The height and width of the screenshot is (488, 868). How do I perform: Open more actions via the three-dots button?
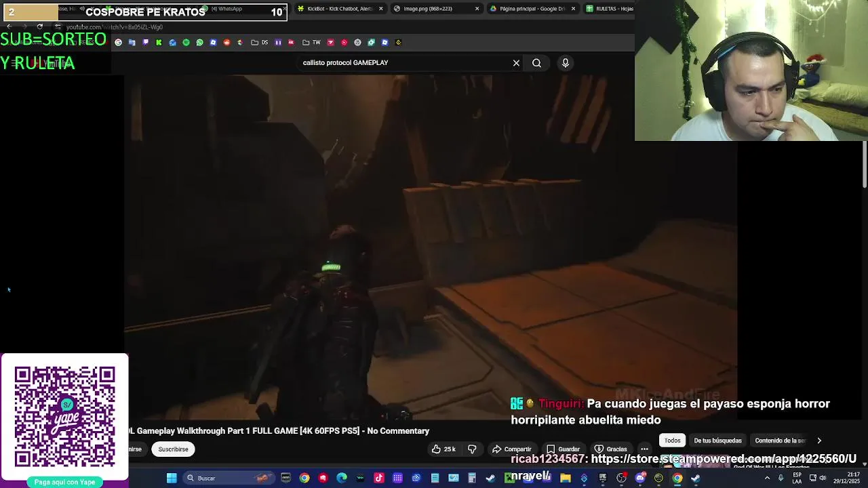(x=644, y=449)
